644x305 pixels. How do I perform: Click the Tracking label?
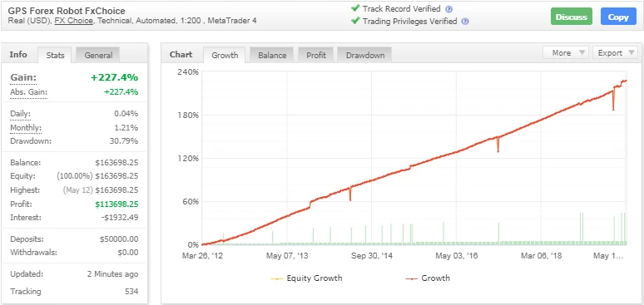tap(26, 292)
